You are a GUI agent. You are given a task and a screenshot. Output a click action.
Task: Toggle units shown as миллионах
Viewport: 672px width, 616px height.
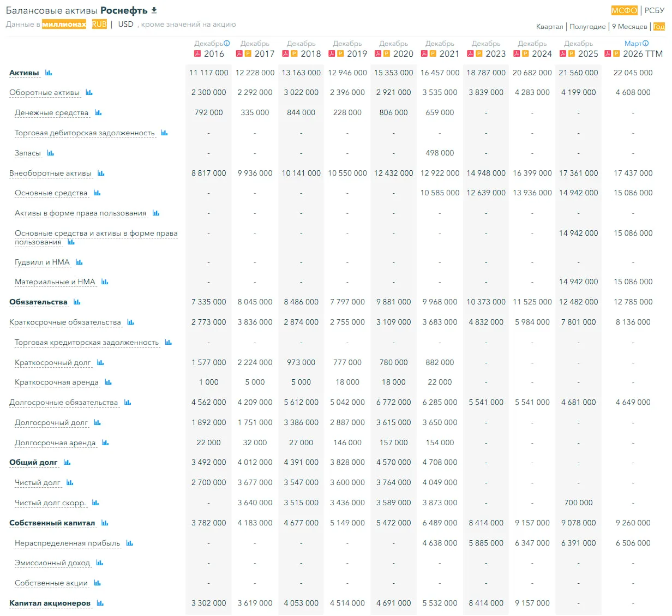pos(64,24)
